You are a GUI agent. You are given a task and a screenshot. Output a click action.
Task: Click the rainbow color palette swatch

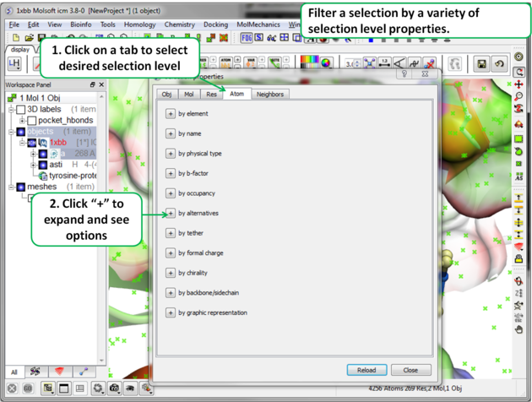pos(310,62)
